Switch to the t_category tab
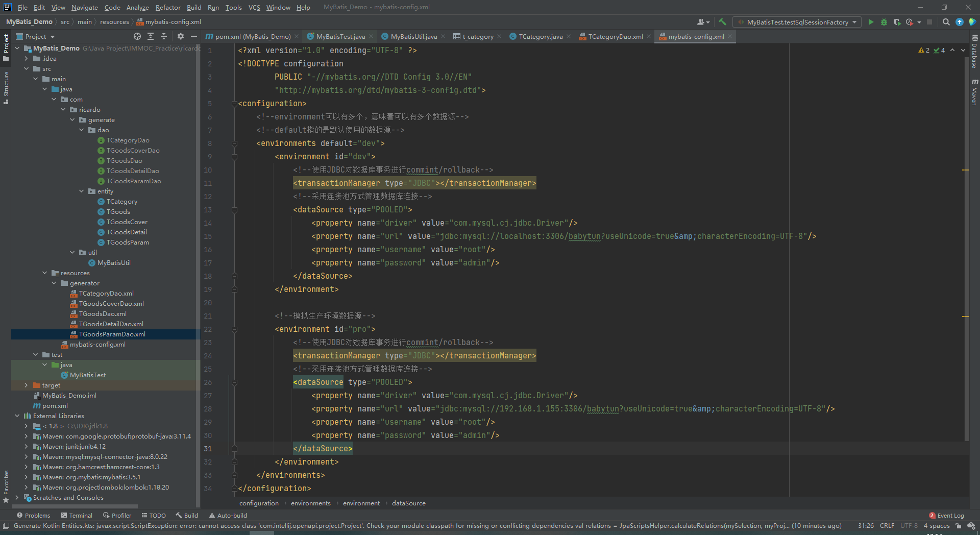This screenshot has width=980, height=535. point(478,36)
